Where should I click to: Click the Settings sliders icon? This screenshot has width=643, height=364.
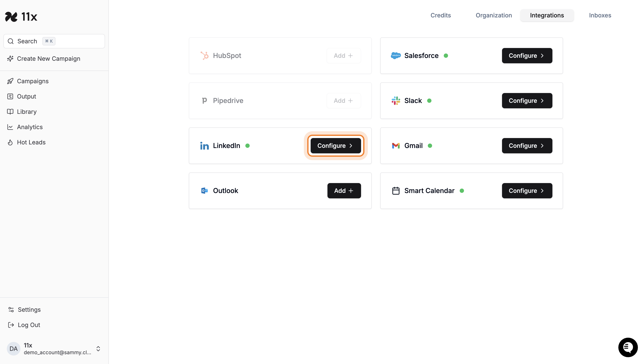coord(11,309)
